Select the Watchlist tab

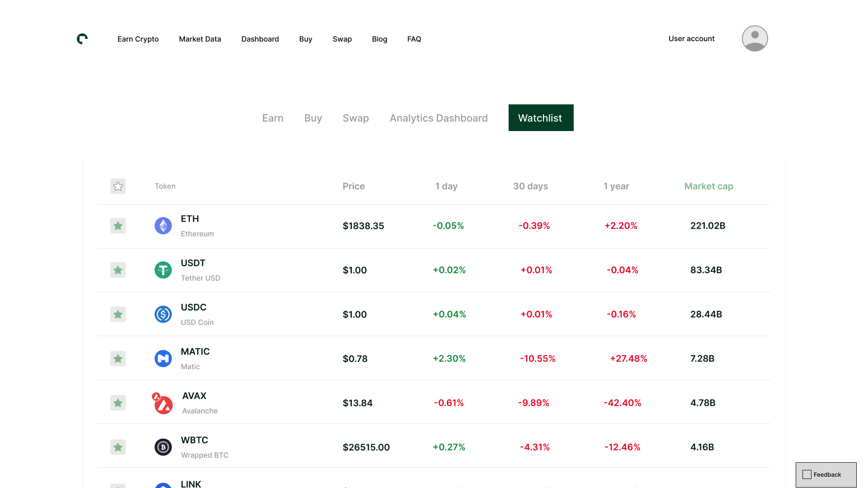click(541, 118)
